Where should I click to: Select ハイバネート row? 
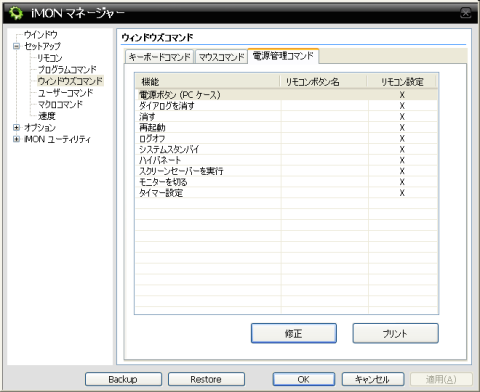point(286,160)
